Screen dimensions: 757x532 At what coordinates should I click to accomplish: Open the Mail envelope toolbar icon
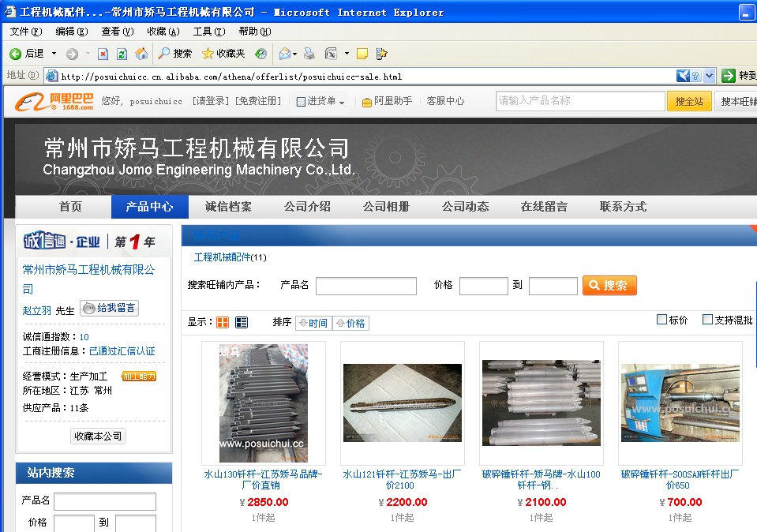285,54
